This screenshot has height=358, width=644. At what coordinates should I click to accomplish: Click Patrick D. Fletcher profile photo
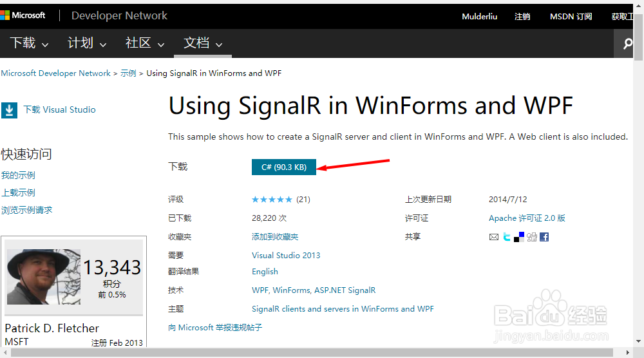coord(44,277)
